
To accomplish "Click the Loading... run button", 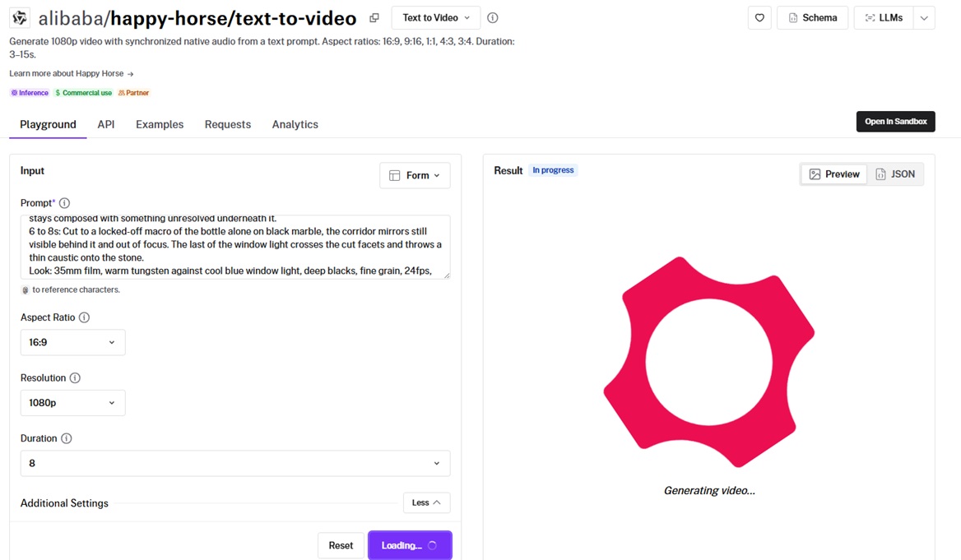I will (x=410, y=545).
